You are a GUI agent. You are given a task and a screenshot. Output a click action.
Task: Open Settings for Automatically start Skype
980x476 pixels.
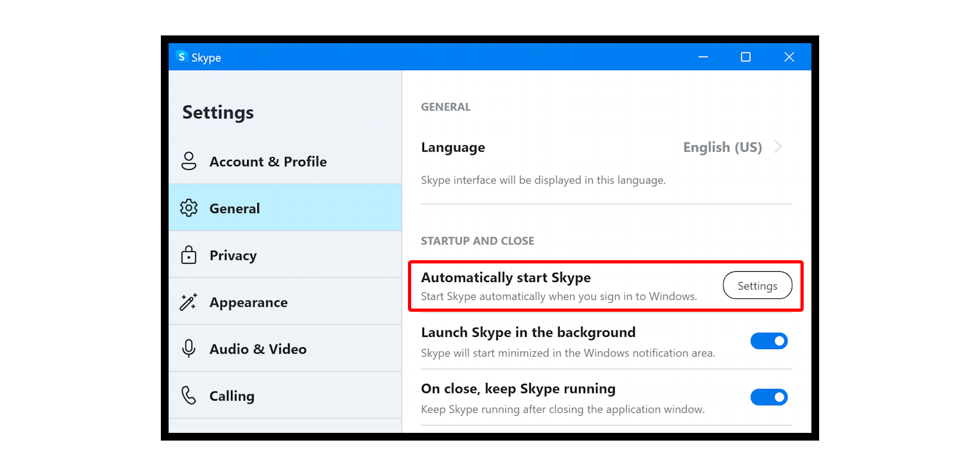point(757,285)
